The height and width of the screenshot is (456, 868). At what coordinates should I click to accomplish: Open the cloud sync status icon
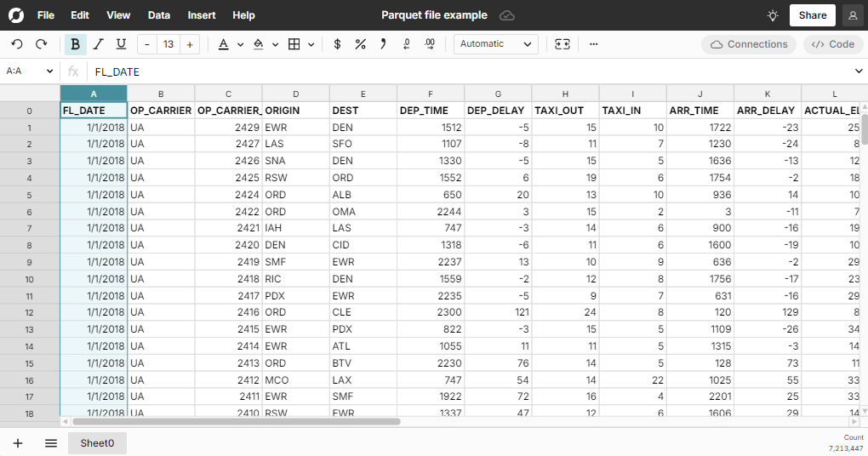(507, 15)
